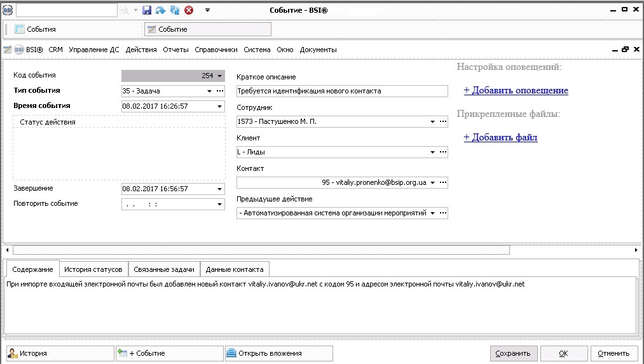Click the ellipsis browse button beside Контакт
This screenshot has width=644, height=364.
(443, 182)
